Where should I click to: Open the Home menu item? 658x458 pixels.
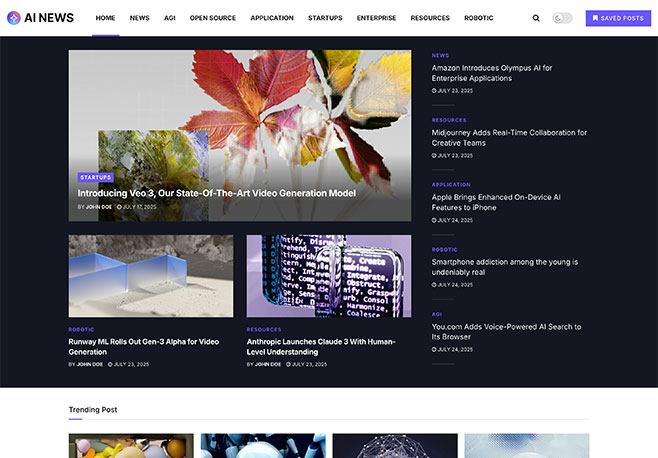click(x=106, y=18)
